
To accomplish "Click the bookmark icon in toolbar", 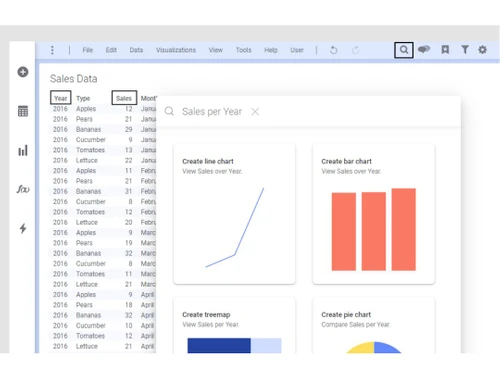I will pos(445,50).
